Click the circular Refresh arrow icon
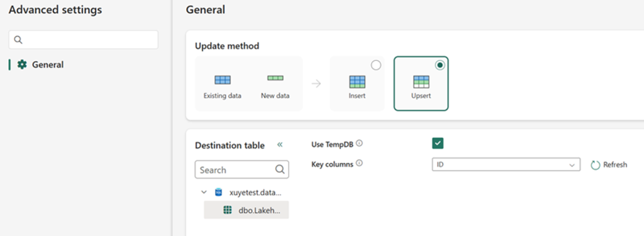 pos(596,165)
